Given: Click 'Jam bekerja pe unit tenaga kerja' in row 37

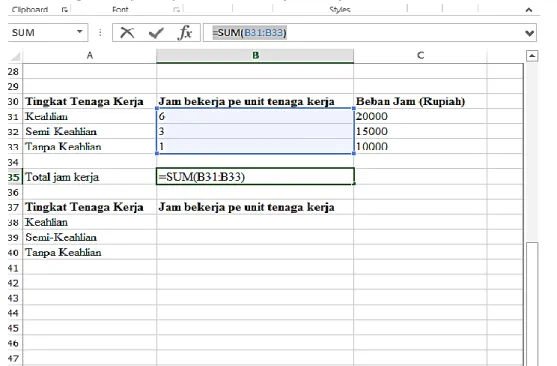Looking at the screenshot, I should 255,207.
